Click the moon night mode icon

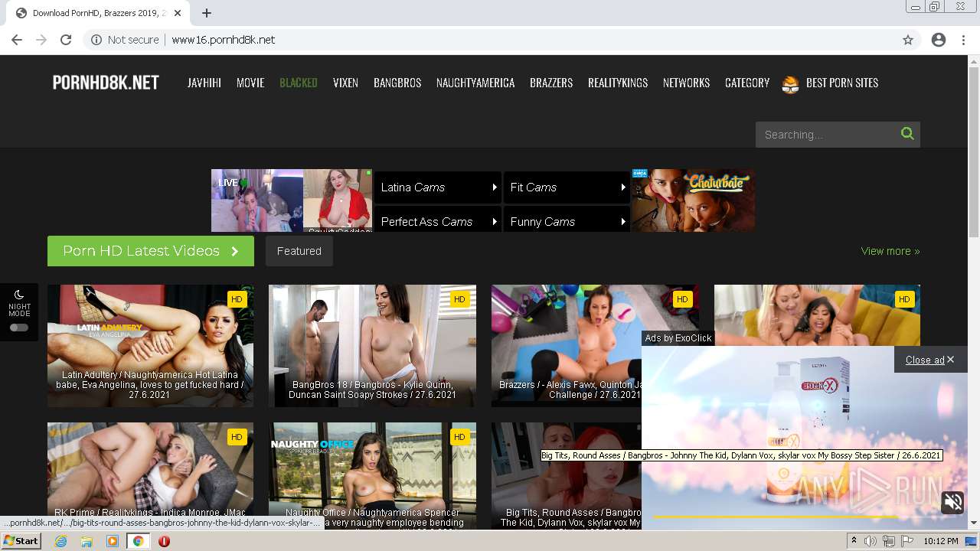(x=19, y=295)
